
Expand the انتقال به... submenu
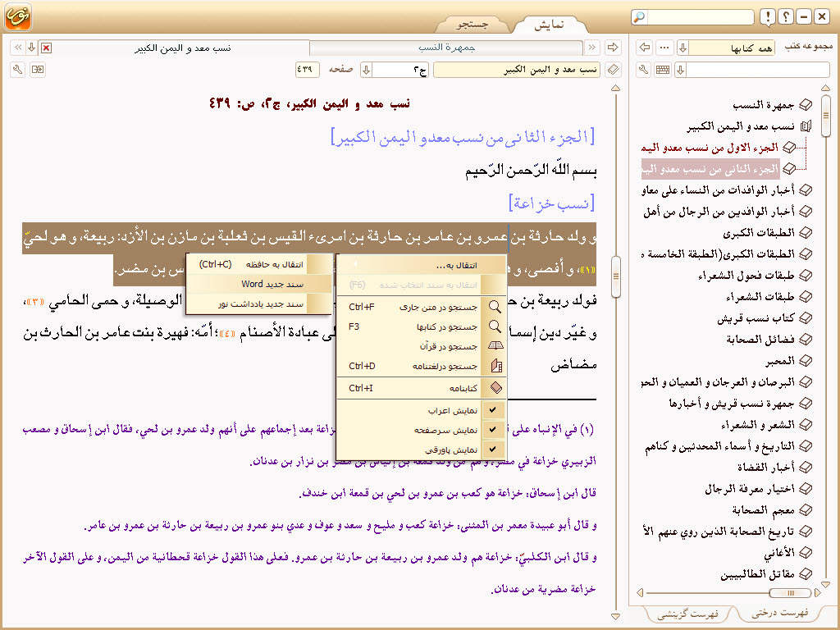(422, 265)
